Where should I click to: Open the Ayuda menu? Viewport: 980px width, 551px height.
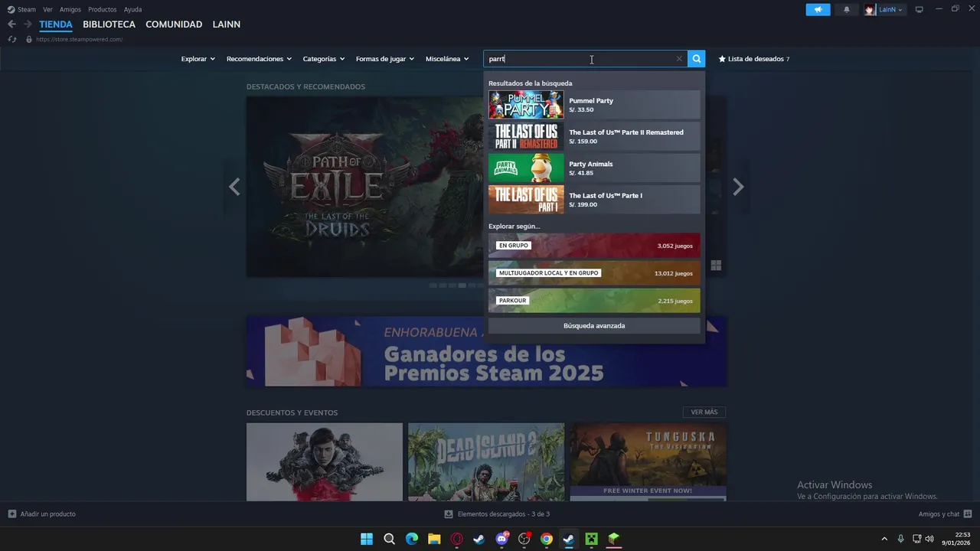point(132,10)
